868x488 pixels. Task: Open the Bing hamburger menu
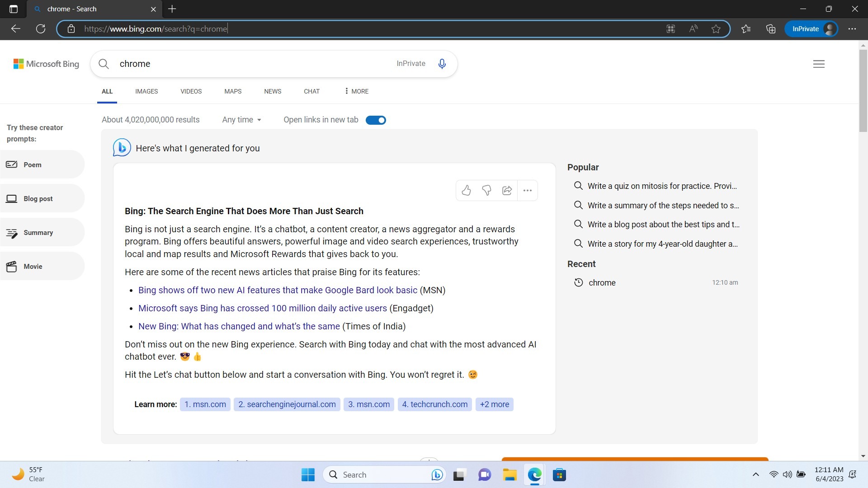click(818, 64)
